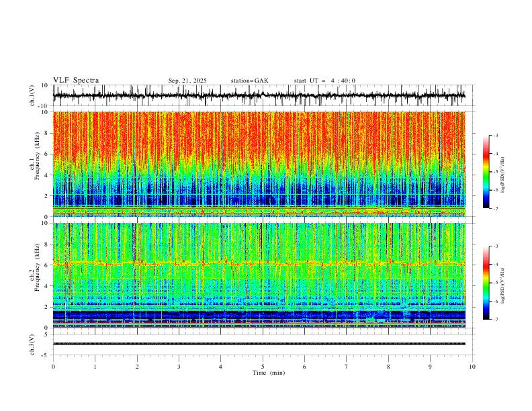Click the 'station=GAK' label
Viewport: 532px width, 411px height.
[x=249, y=81]
